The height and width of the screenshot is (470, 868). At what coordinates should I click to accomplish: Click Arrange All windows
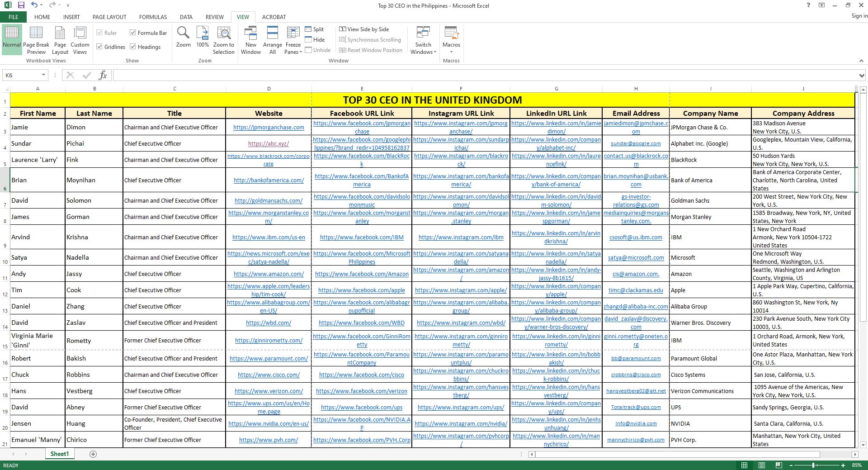[272, 40]
